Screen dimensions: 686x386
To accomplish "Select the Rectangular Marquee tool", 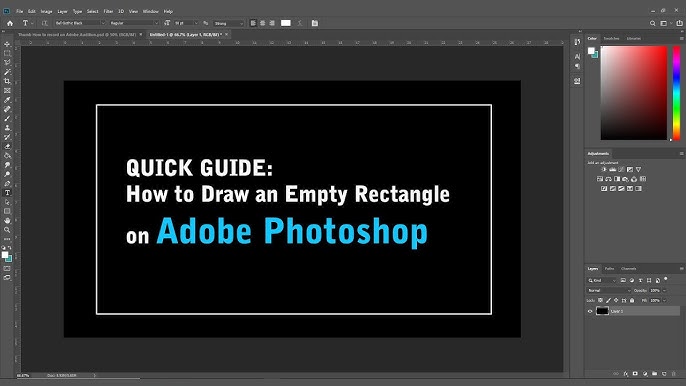I will click(x=7, y=53).
